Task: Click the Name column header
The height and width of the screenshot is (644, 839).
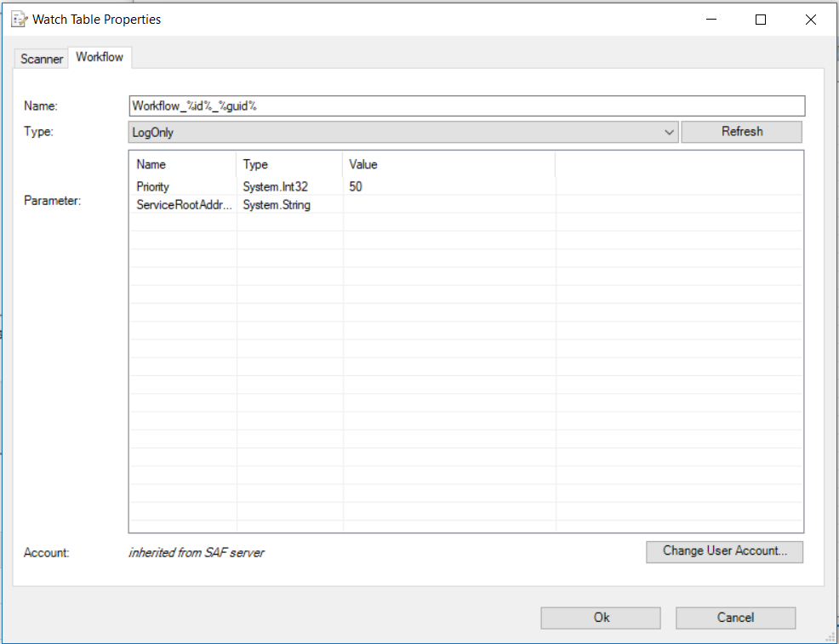Action: pos(151,164)
